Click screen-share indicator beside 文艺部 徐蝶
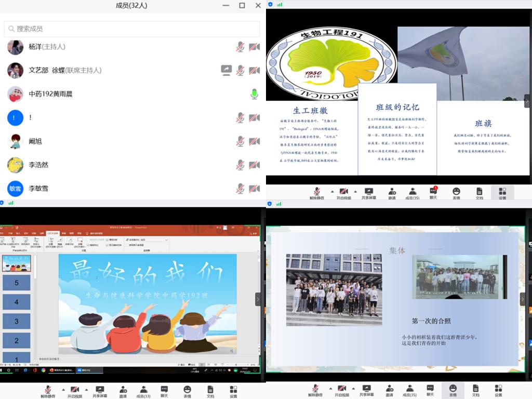Image resolution: width=532 pixels, height=399 pixels. click(226, 70)
